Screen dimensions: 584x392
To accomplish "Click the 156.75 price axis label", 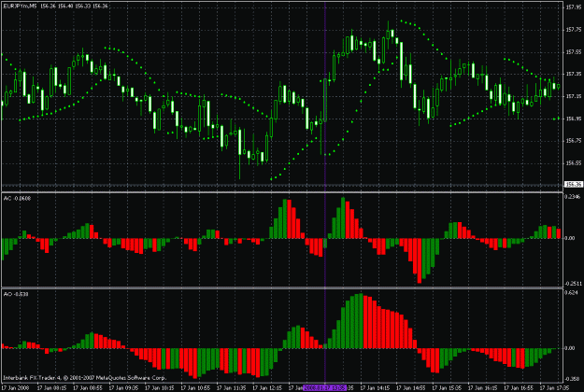I will pyautogui.click(x=573, y=141).
